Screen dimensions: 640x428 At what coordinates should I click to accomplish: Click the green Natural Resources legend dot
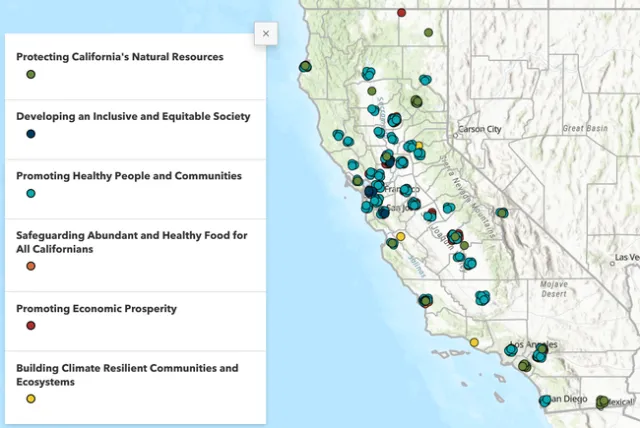pos(31,75)
